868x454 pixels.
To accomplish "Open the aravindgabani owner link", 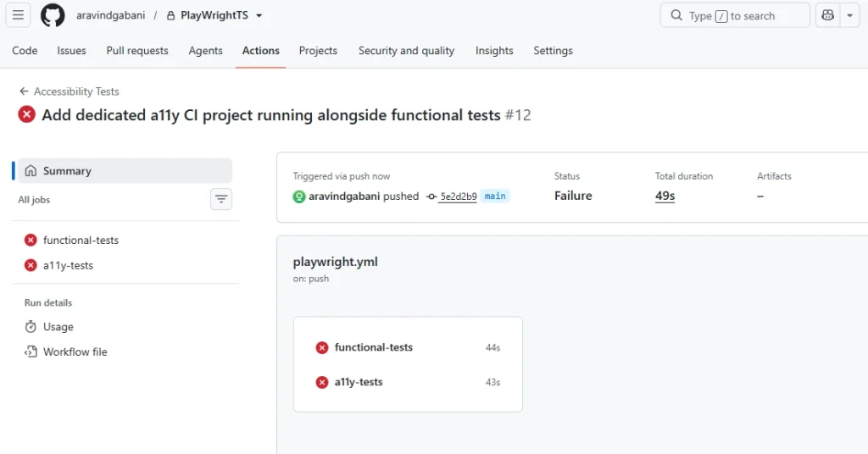I will [x=111, y=15].
